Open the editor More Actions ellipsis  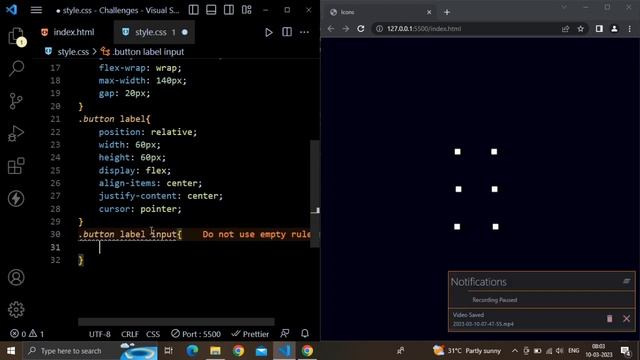click(x=304, y=32)
